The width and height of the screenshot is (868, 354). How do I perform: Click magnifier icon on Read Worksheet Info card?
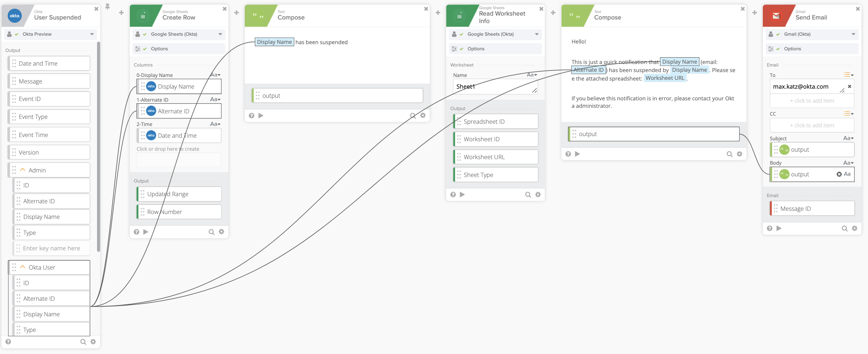pos(528,195)
